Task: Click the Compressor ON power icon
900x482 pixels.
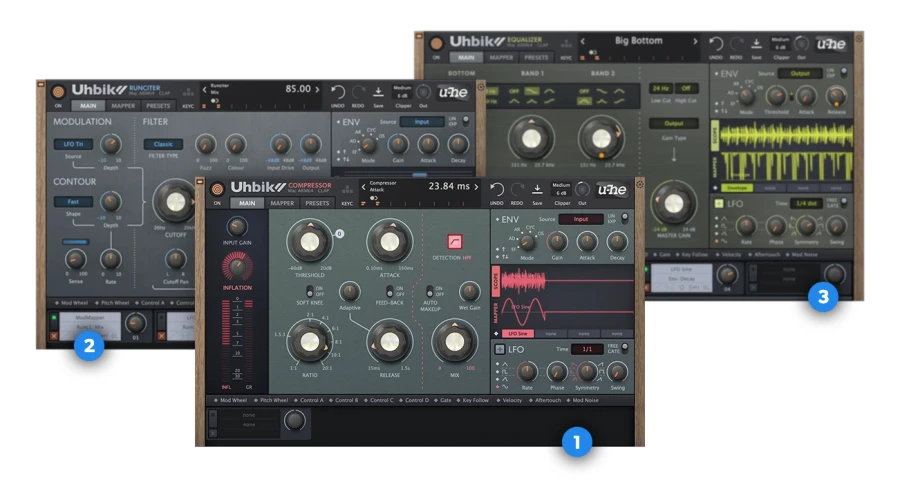Action: tap(218, 189)
